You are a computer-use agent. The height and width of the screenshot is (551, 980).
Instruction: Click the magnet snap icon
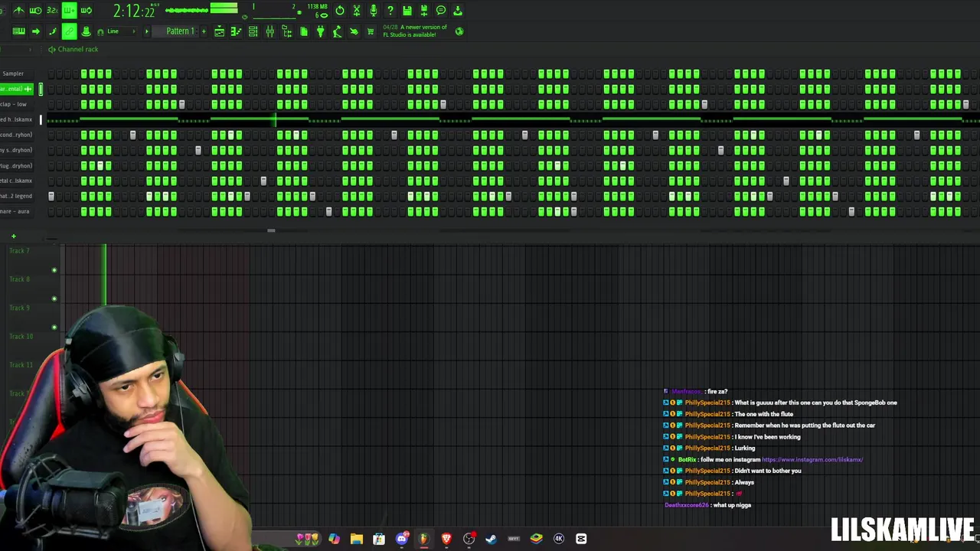100,31
